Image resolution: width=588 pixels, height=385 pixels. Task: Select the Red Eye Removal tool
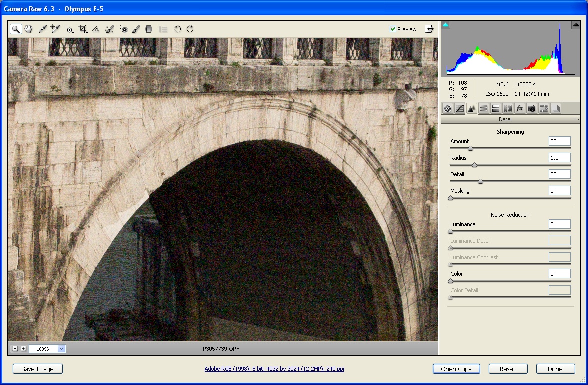[x=123, y=29]
